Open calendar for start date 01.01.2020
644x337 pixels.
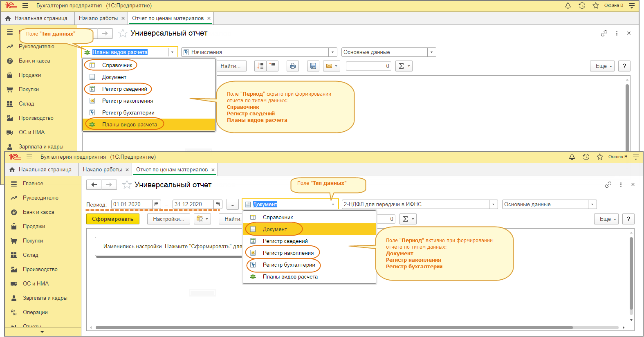point(157,204)
